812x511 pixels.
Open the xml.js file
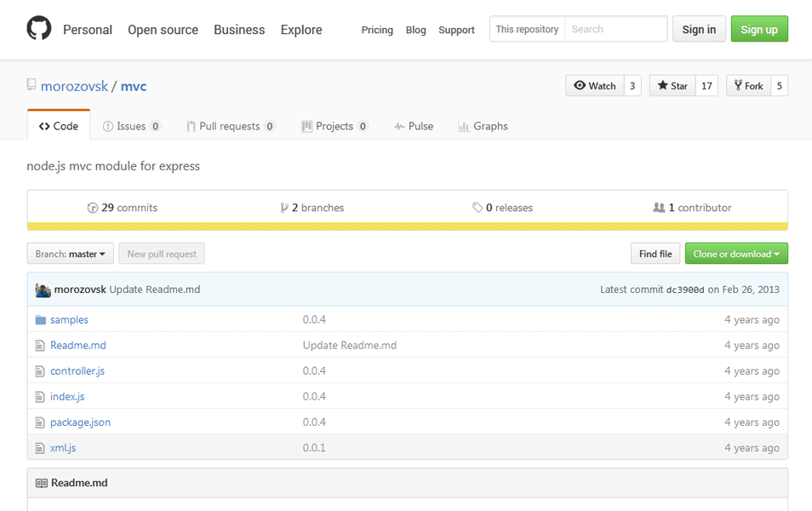click(63, 448)
